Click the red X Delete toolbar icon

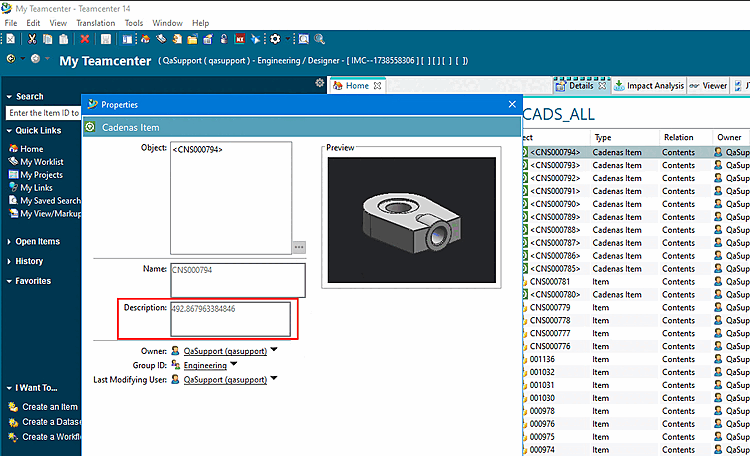point(85,39)
